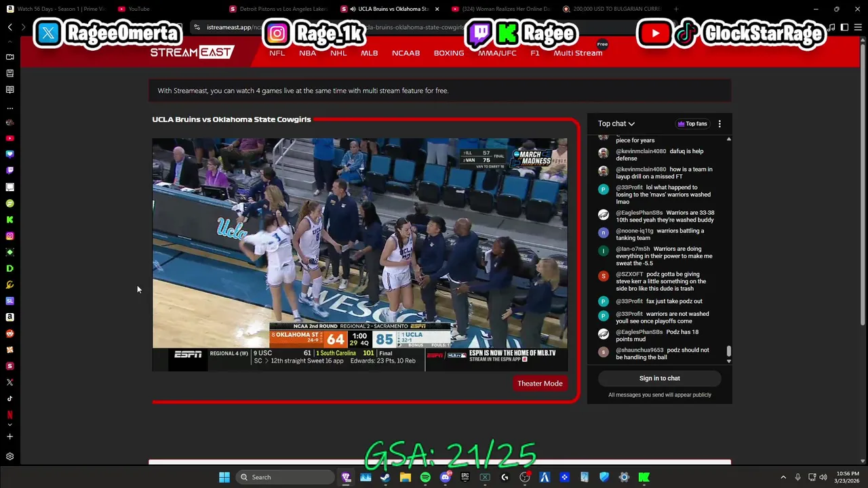Open the reading list sidebar icon
Screen dimensions: 868x488
pos(9,89)
